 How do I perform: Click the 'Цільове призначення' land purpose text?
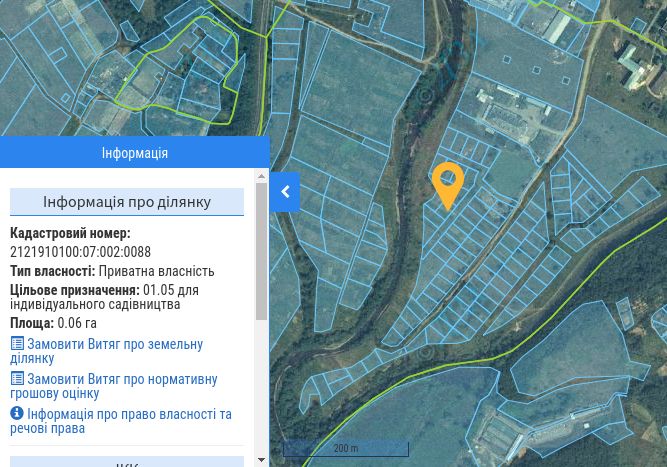pos(104,297)
